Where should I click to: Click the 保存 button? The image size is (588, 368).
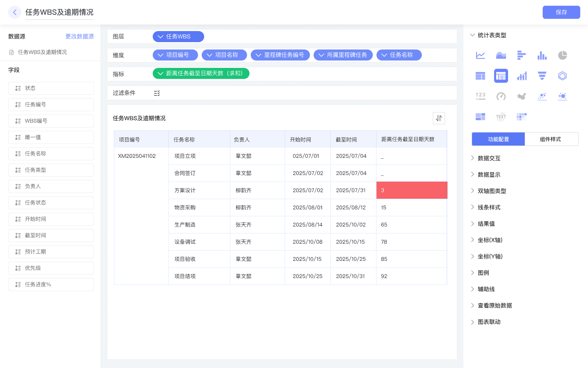tap(561, 12)
